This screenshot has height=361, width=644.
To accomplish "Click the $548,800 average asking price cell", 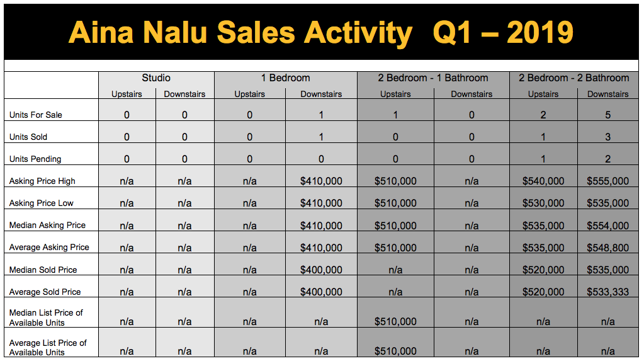I will [607, 248].
